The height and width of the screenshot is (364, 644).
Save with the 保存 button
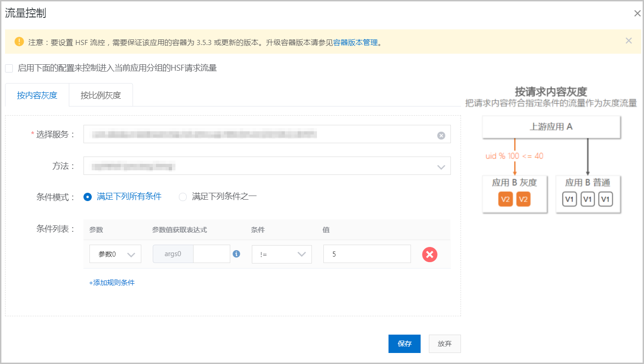(x=405, y=344)
